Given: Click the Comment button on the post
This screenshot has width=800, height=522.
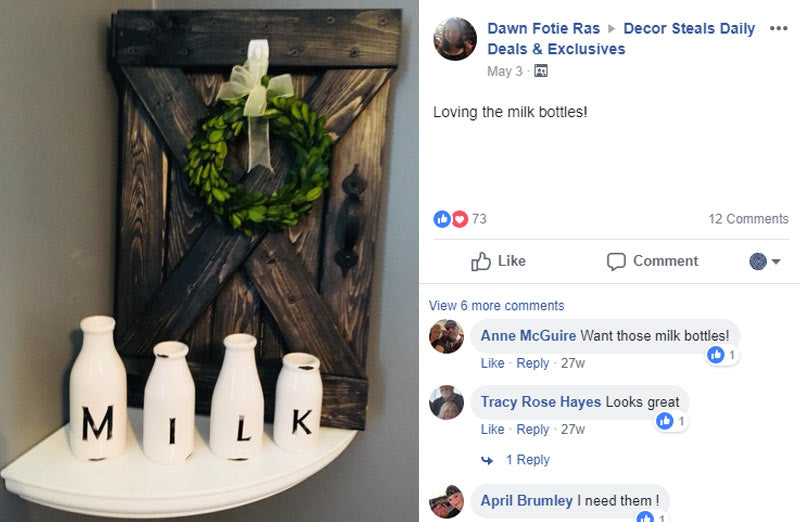Looking at the screenshot, I should (x=652, y=261).
